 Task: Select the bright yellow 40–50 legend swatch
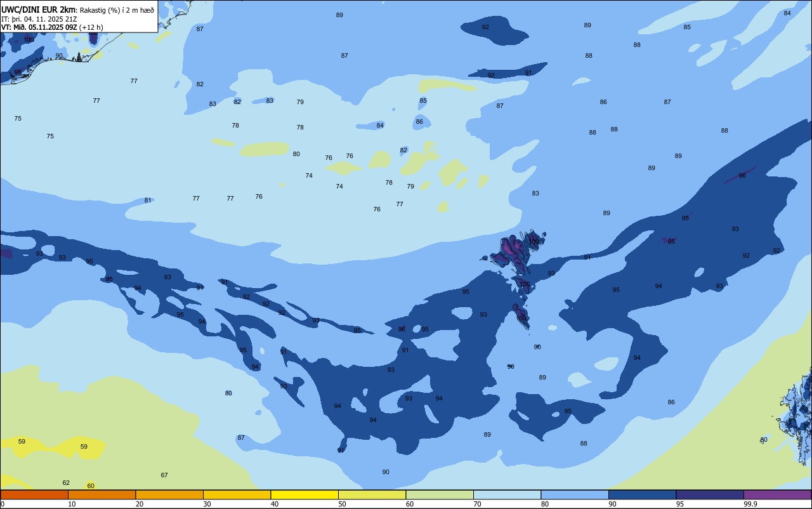click(304, 494)
